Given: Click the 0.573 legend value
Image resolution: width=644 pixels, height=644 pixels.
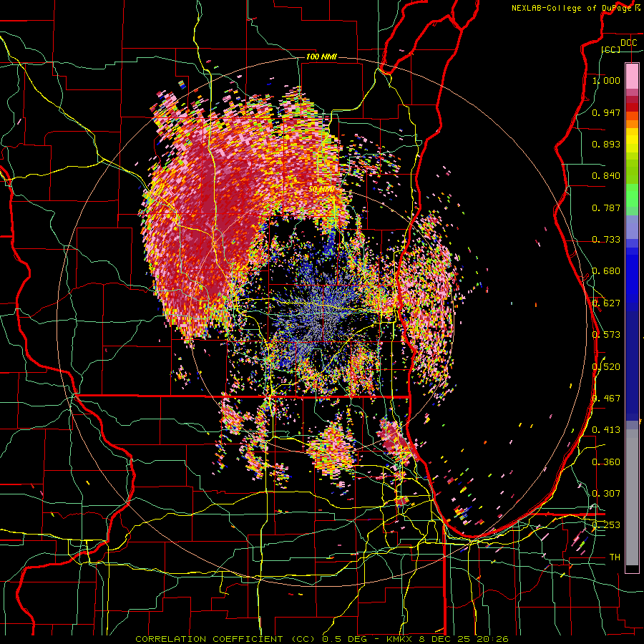Looking at the screenshot, I should [606, 335].
